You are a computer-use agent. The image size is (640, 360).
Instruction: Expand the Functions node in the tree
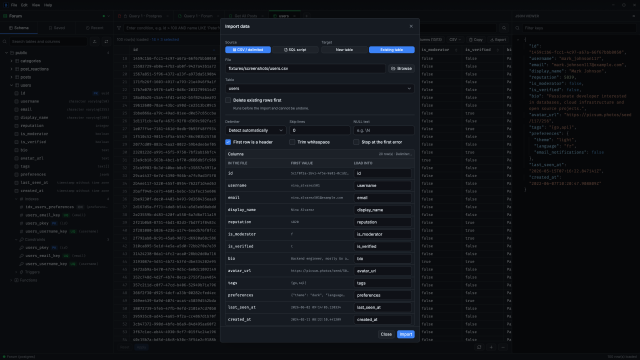click(11, 280)
